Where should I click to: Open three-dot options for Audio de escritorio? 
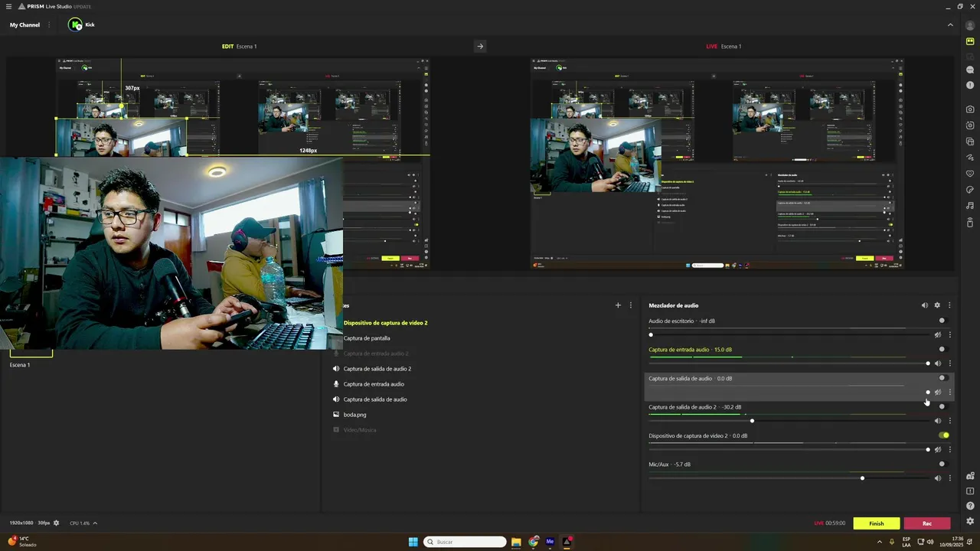point(950,334)
